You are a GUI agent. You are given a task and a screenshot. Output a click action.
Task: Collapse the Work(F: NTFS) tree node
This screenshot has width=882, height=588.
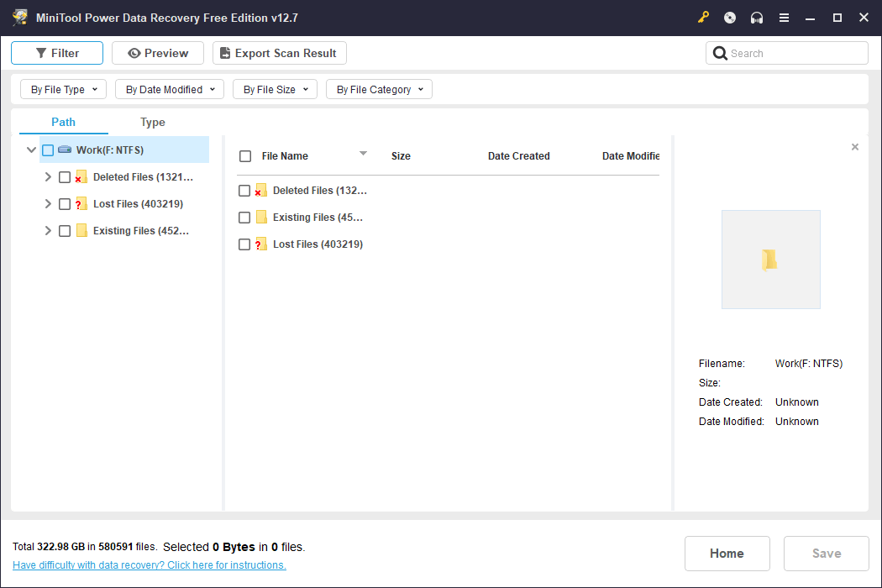coord(32,150)
